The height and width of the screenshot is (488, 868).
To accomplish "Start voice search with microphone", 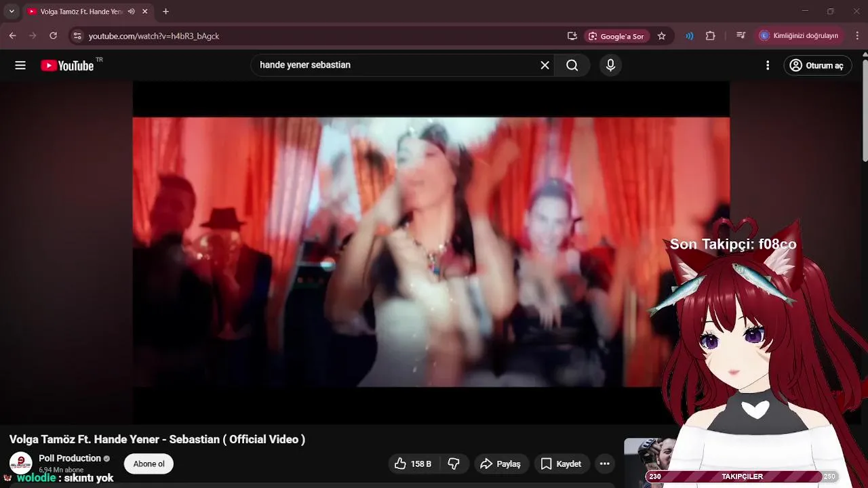I will [610, 65].
